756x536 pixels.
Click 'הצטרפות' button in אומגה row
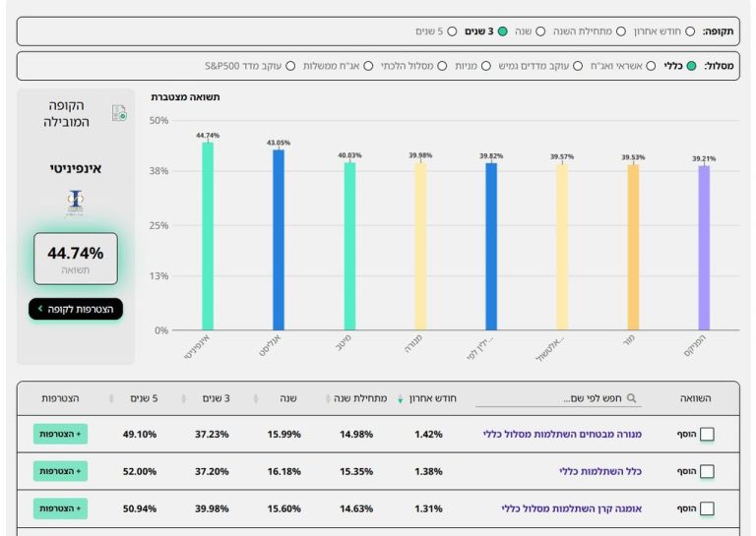[60, 508]
